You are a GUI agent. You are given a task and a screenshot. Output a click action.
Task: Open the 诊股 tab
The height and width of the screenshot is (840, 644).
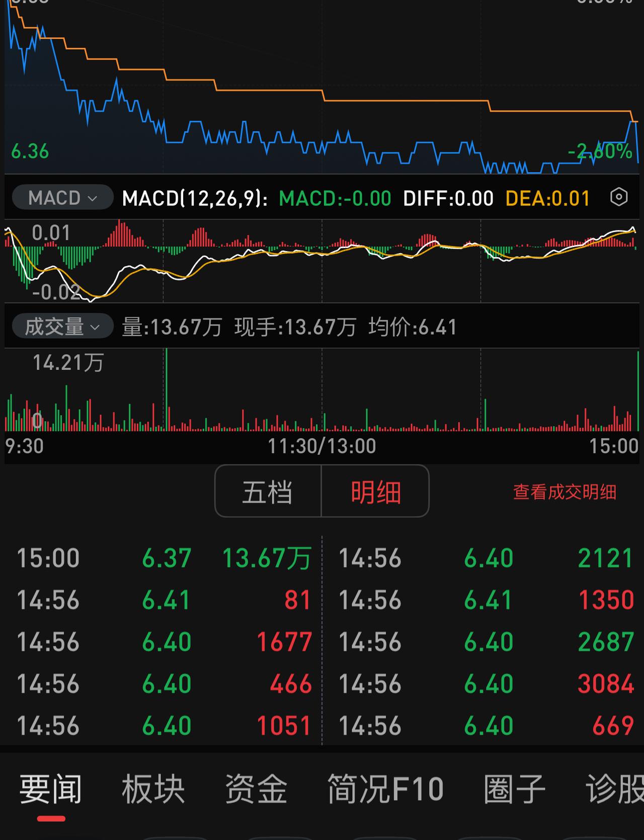[614, 789]
